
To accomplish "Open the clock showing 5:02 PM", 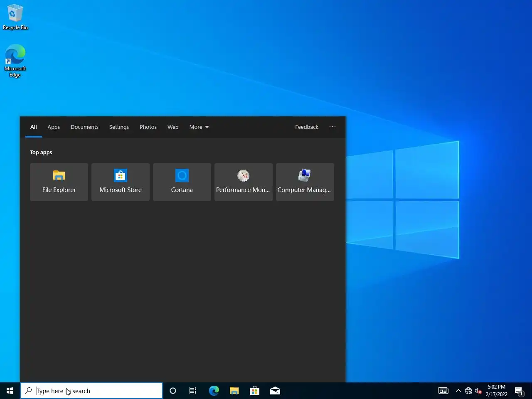I will pyautogui.click(x=497, y=391).
